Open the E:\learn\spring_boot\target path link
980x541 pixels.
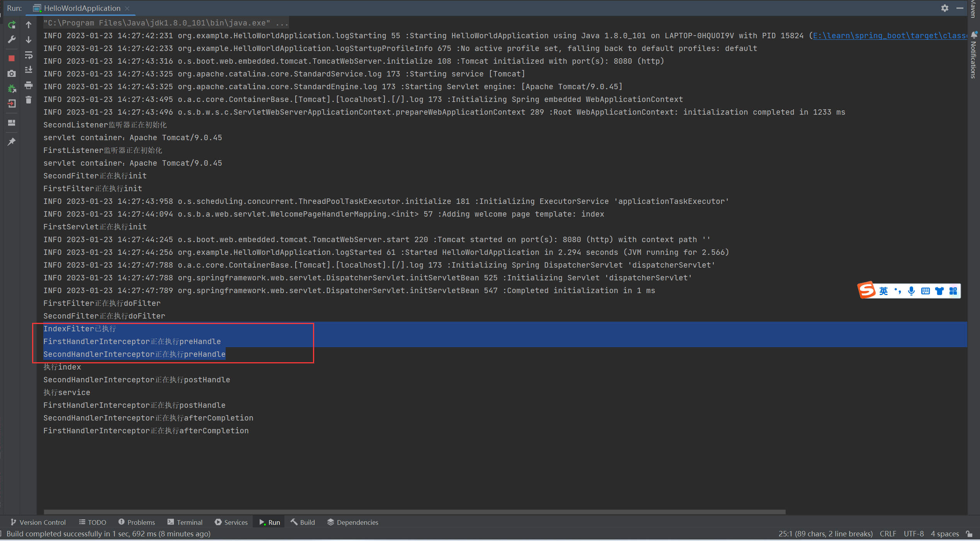[889, 36]
